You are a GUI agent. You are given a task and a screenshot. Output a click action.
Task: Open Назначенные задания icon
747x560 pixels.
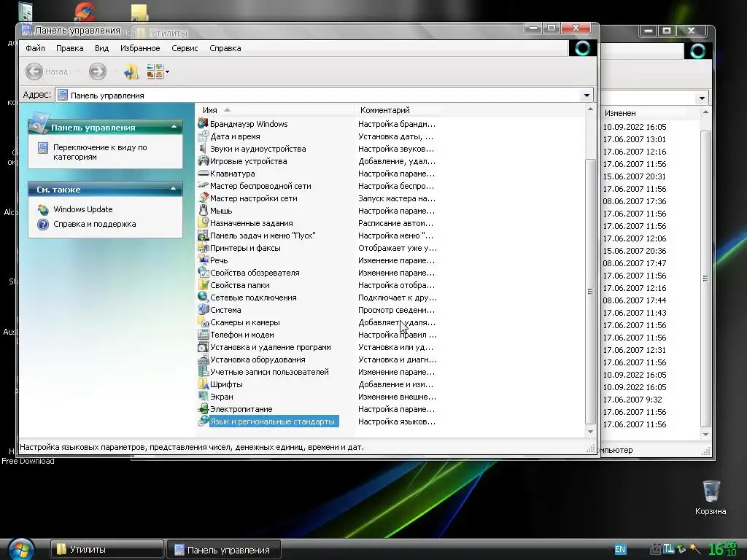(203, 223)
